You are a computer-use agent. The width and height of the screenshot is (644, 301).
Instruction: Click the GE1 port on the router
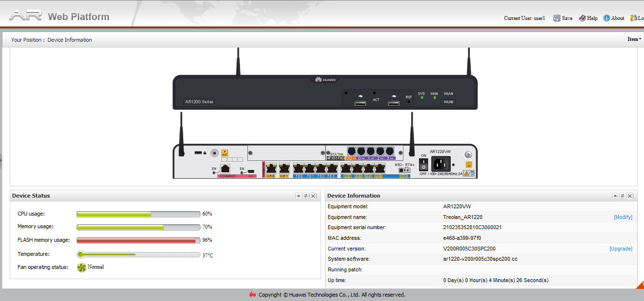coord(284,168)
